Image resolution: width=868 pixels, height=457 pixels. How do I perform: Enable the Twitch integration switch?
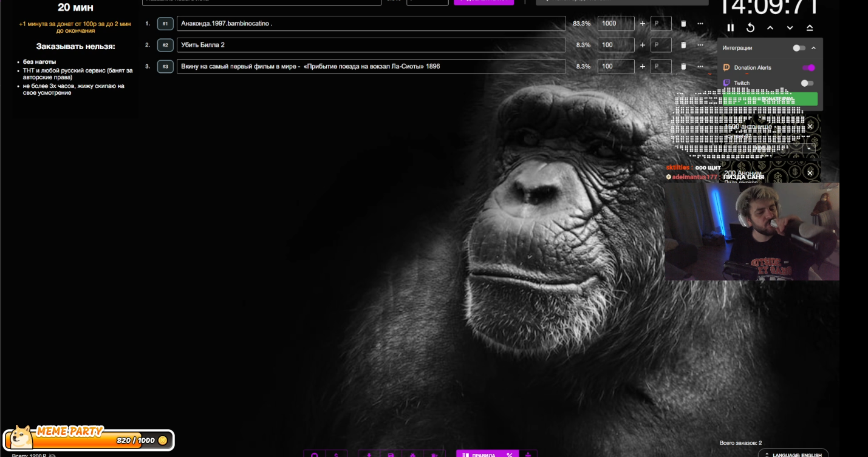807,83
